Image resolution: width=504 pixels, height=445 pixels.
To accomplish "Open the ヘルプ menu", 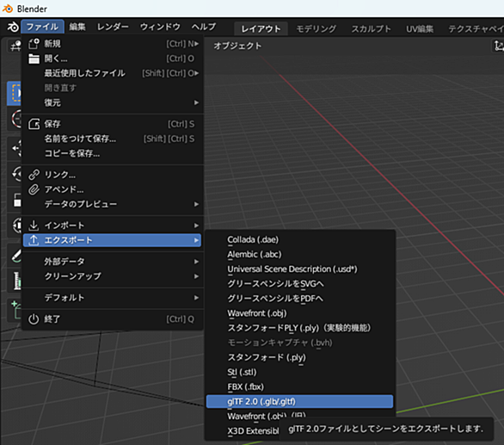I will click(x=204, y=27).
